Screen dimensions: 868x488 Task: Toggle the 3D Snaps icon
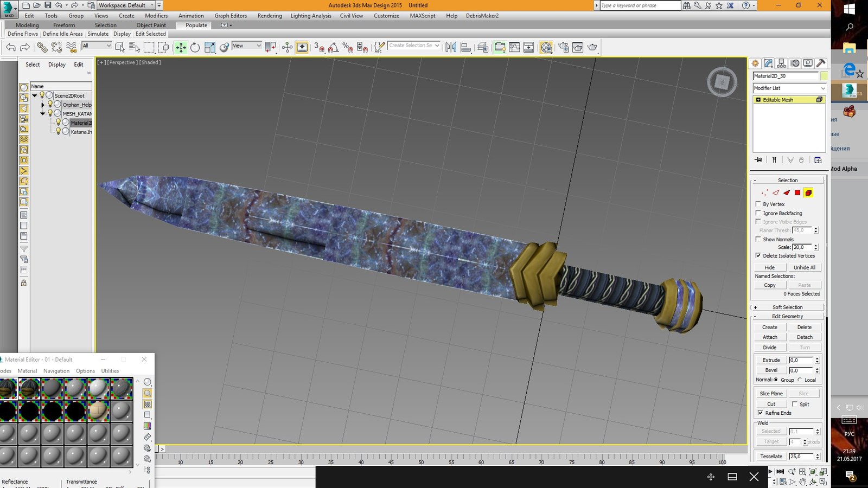[319, 48]
